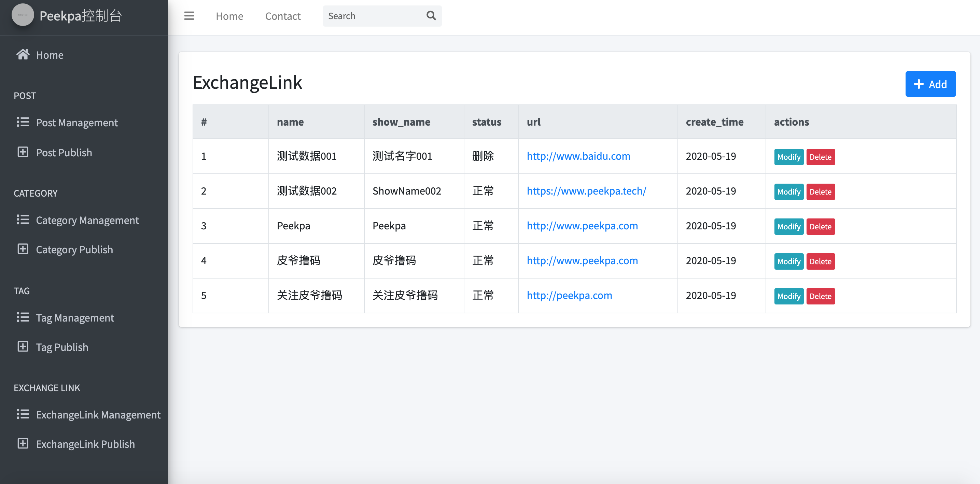This screenshot has height=484, width=980.
Task: Click the plus-square icon for ExchangeLink Publish
Action: point(23,444)
